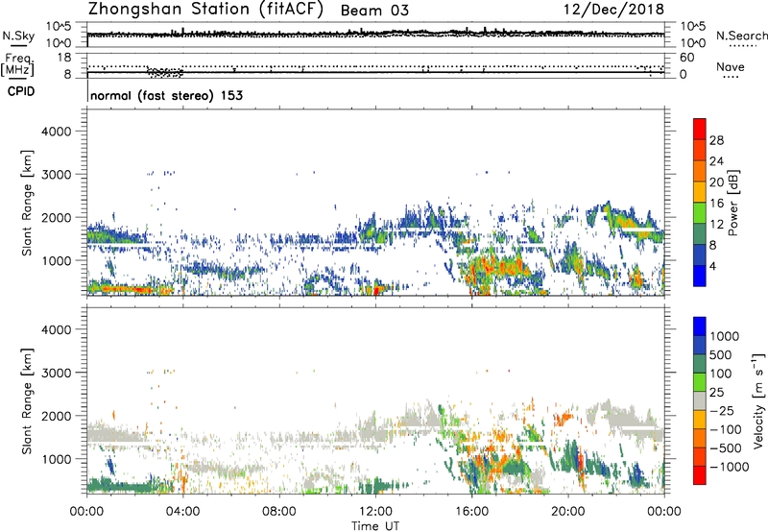Click the date '12/Dec/2018'
The image size is (768, 532).
click(613, 10)
